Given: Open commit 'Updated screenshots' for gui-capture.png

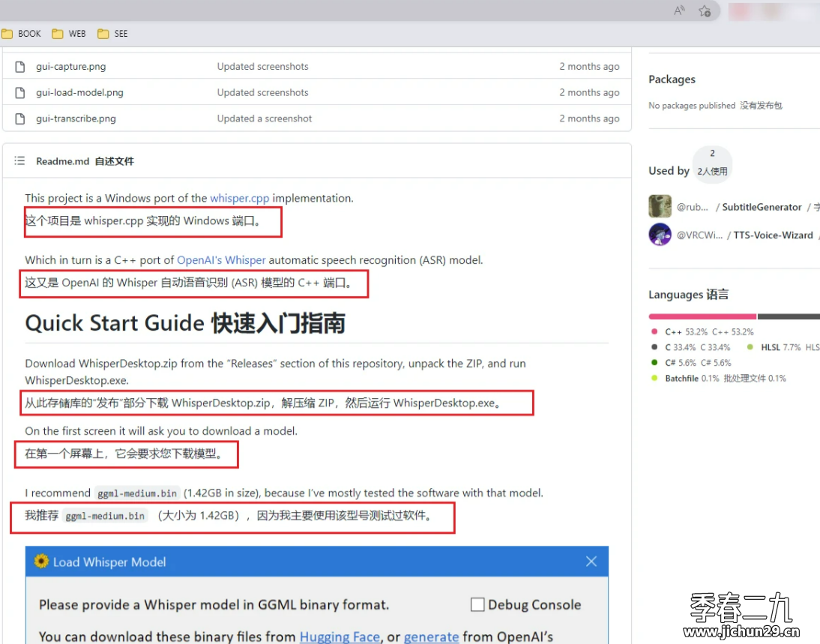Looking at the screenshot, I should click(262, 67).
